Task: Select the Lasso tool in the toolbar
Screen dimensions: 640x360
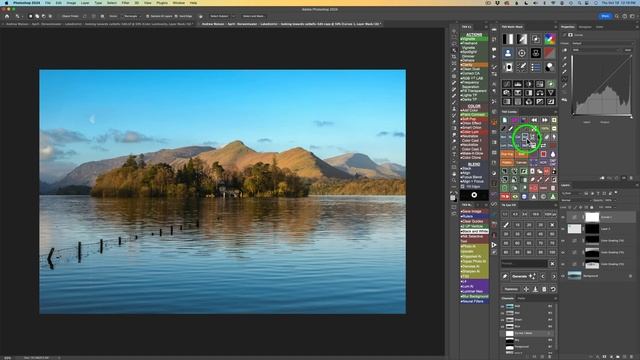Action: point(454,44)
